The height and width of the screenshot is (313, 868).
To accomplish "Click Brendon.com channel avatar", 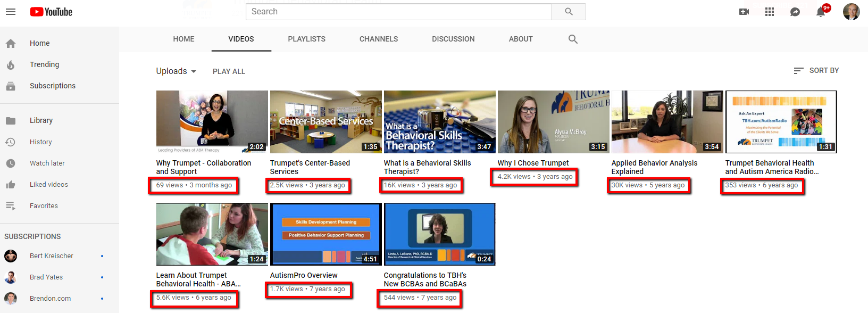I will [11, 299].
